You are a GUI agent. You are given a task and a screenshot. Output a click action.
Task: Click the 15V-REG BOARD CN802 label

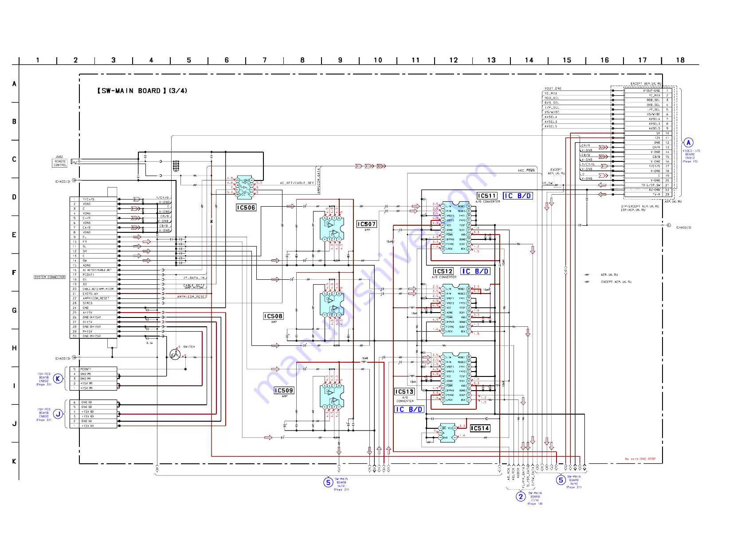[x=44, y=379]
